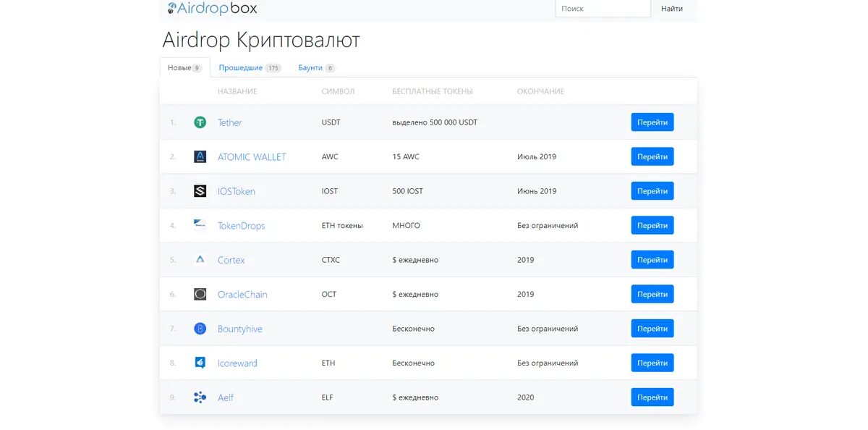
Task: Click Перейти in the IOSToken row
Action: (652, 191)
